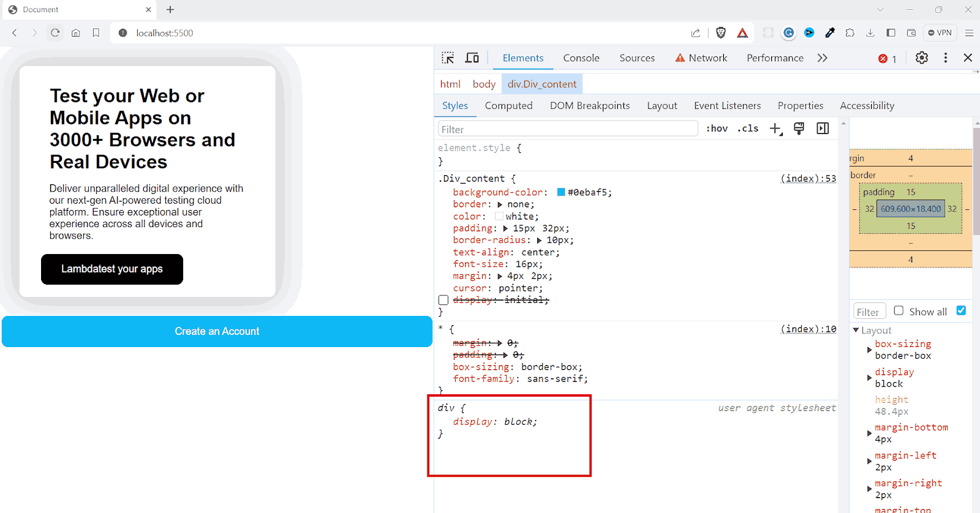This screenshot has width=980, height=513.
Task: Show more DevTools tabs with the chevron
Action: click(x=823, y=58)
